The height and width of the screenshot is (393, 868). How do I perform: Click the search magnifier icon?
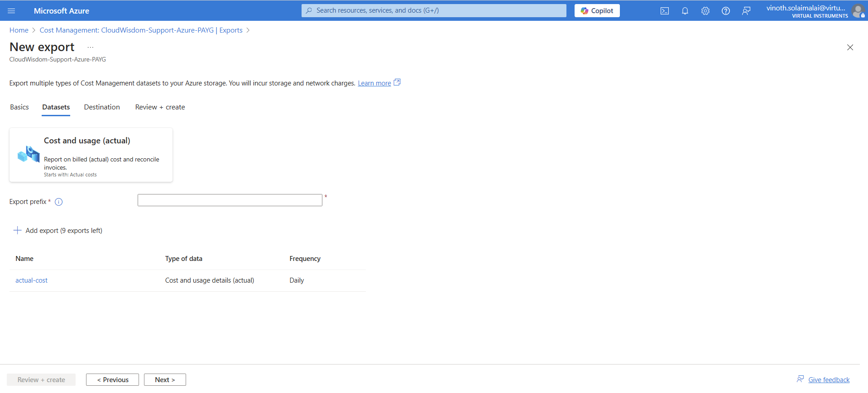(x=309, y=10)
